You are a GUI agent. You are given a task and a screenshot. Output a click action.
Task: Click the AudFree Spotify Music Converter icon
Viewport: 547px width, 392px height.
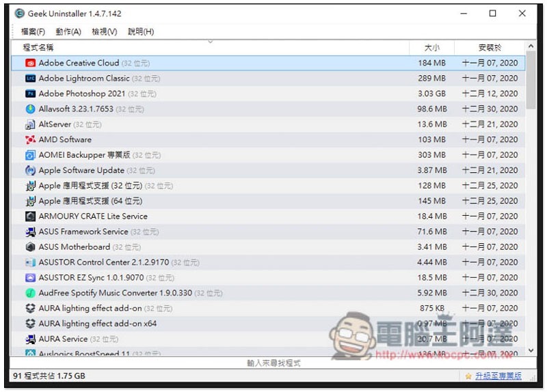point(30,293)
